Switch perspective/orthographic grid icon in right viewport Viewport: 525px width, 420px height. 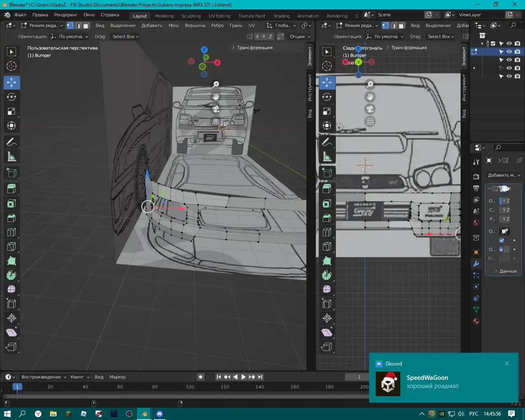pos(370,121)
